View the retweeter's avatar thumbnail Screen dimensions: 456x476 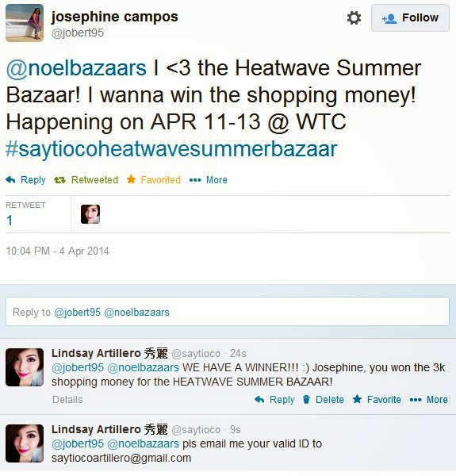pos(90,214)
